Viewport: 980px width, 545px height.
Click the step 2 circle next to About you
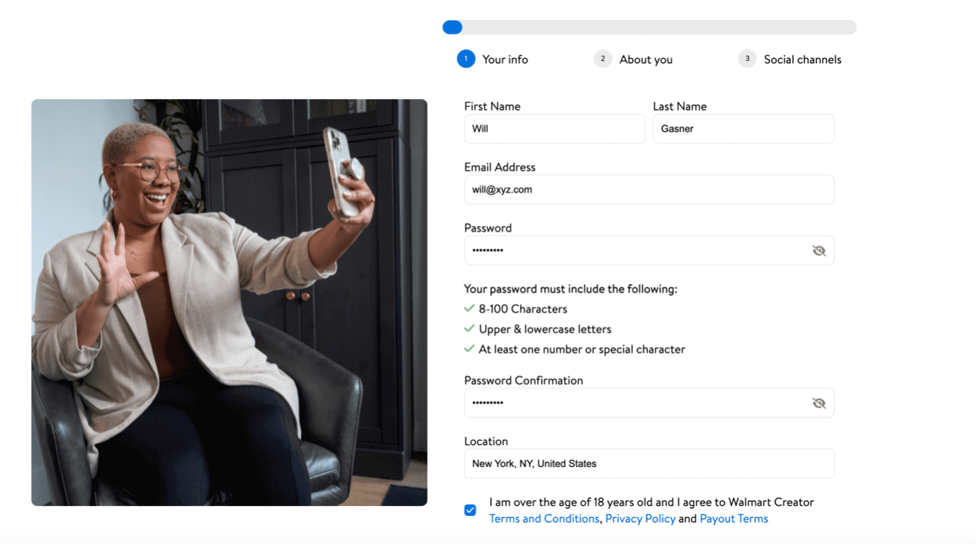pos(603,59)
